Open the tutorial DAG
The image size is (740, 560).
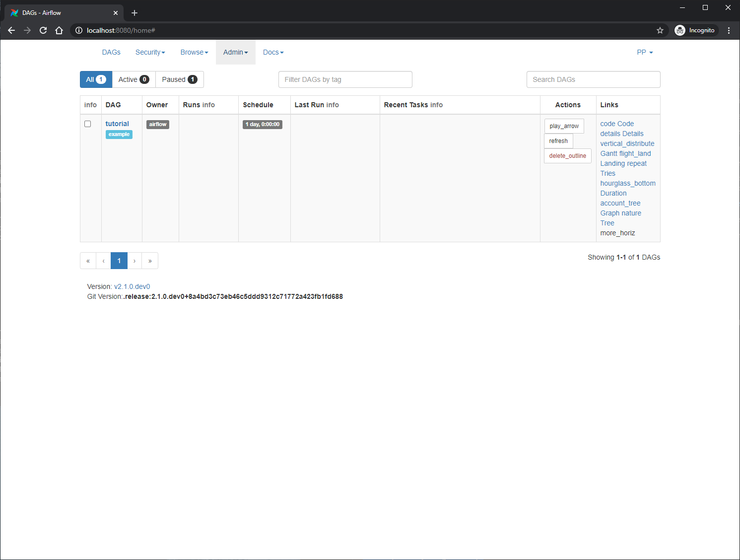point(117,124)
